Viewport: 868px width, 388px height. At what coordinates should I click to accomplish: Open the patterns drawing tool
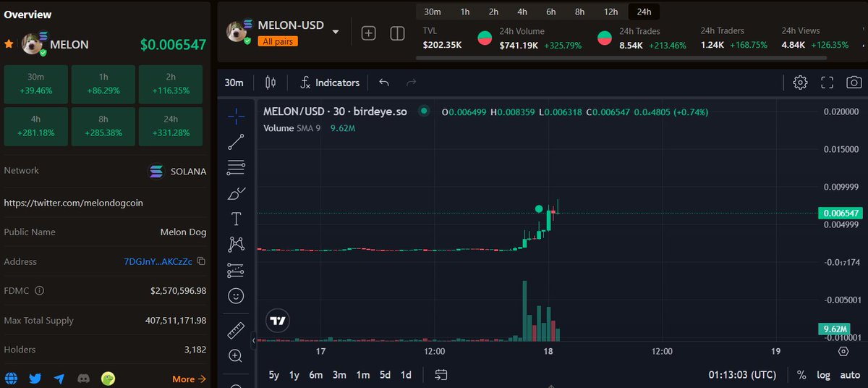click(x=236, y=244)
